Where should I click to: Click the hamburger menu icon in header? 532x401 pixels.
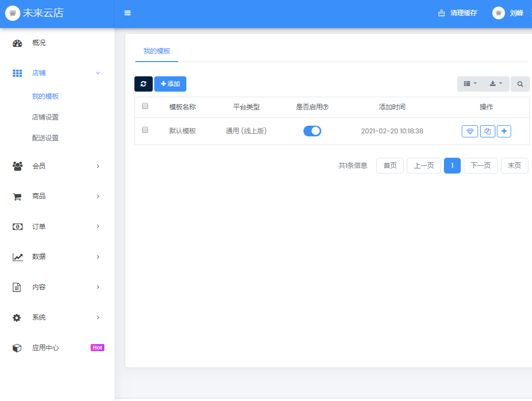pyautogui.click(x=127, y=13)
